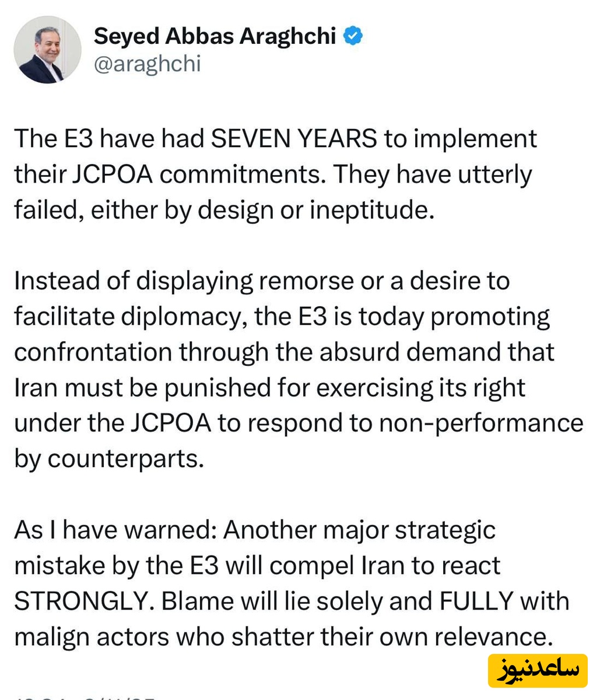This screenshot has height=700, width=600.
Task: Click the words "SEVEN YEARS" in the tweet
Action: [x=293, y=139]
